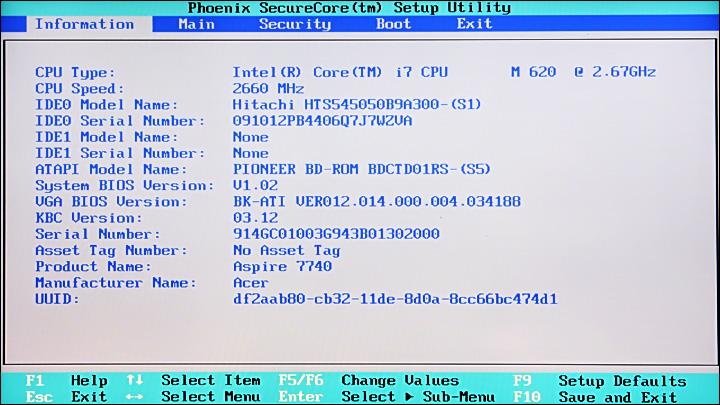Click the Phoenix SecureCore Setup Utility title
The image size is (720, 405).
(x=349, y=8)
